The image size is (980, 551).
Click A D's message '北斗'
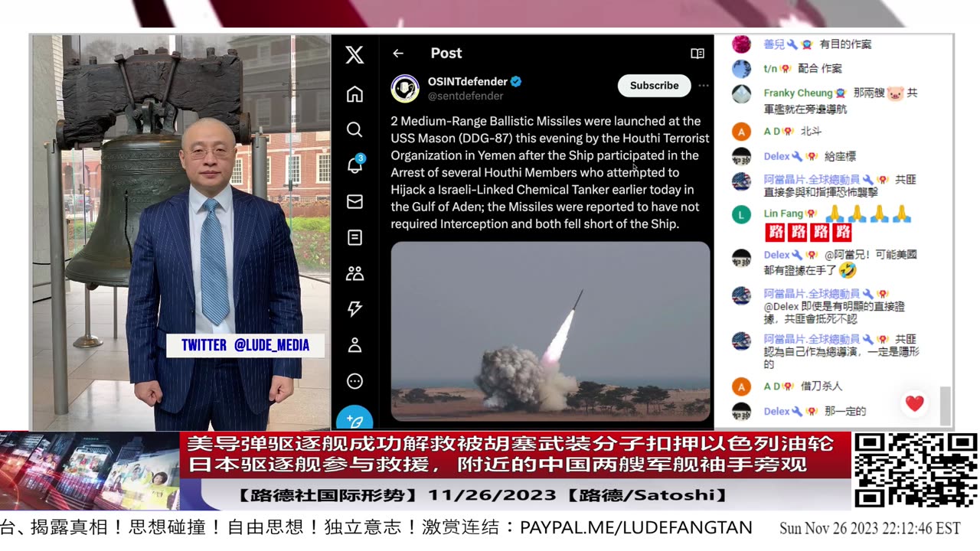[811, 131]
